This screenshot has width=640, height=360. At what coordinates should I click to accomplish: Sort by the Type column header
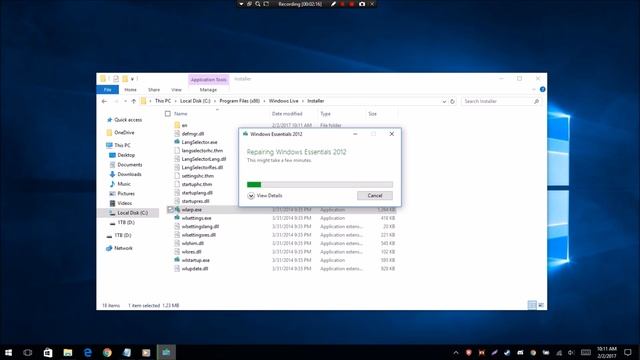325,113
